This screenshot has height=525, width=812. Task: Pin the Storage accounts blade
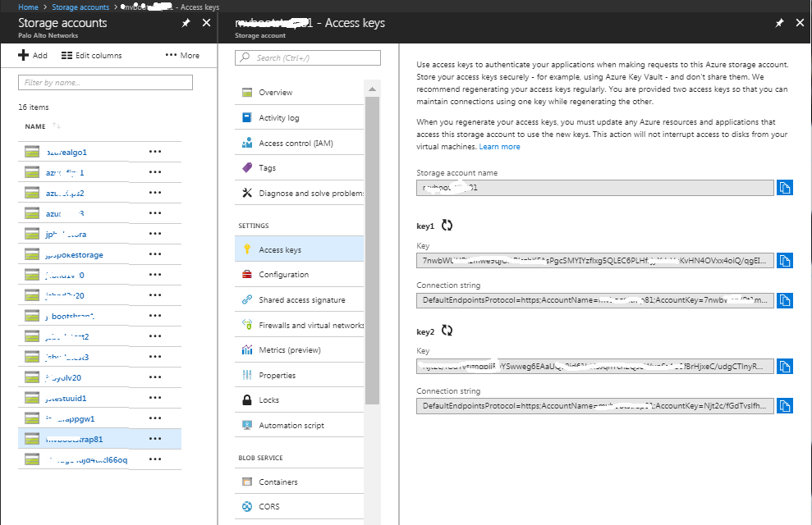click(186, 23)
